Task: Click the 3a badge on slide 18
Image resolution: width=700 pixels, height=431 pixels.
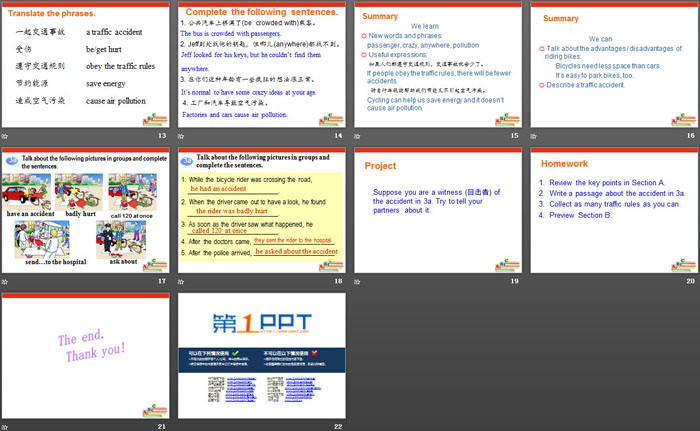Action: (186, 160)
